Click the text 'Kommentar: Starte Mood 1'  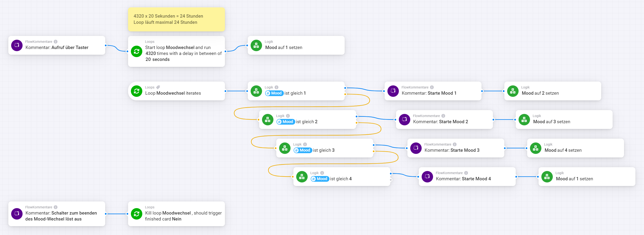[429, 93]
